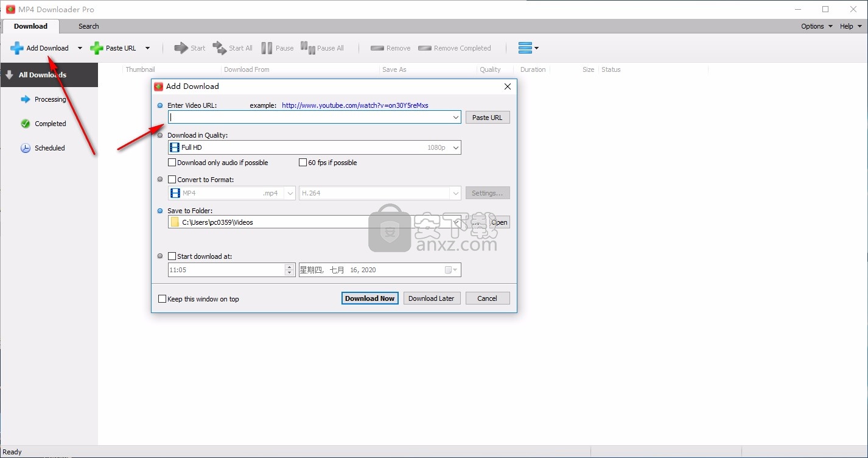868x458 pixels.
Task: Click the Ready status bar text
Action: 12,452
